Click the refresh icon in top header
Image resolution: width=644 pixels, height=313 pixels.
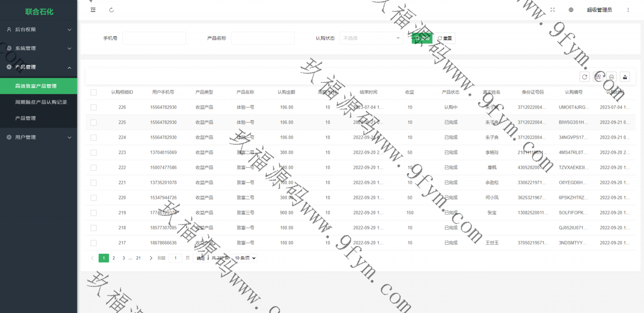[x=111, y=10]
